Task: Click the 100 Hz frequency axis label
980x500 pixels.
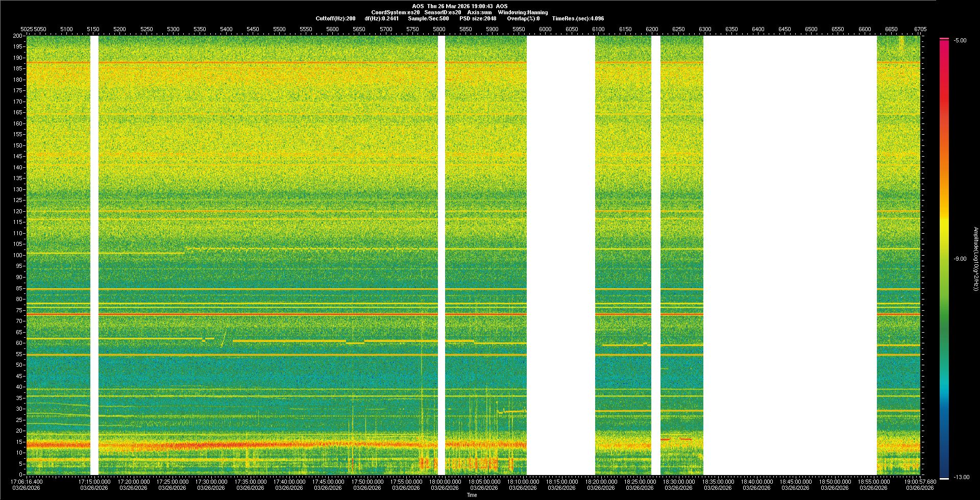Action: pyautogui.click(x=18, y=255)
